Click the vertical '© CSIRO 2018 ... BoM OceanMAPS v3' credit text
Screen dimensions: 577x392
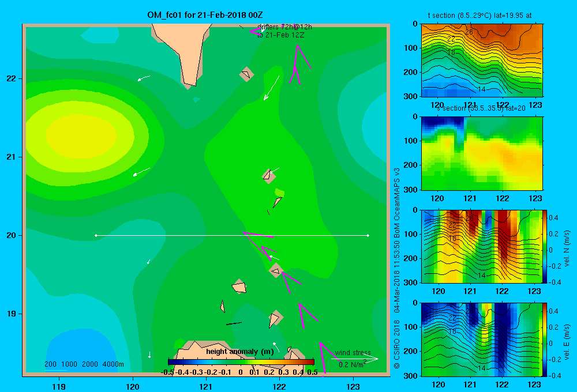[397, 269]
